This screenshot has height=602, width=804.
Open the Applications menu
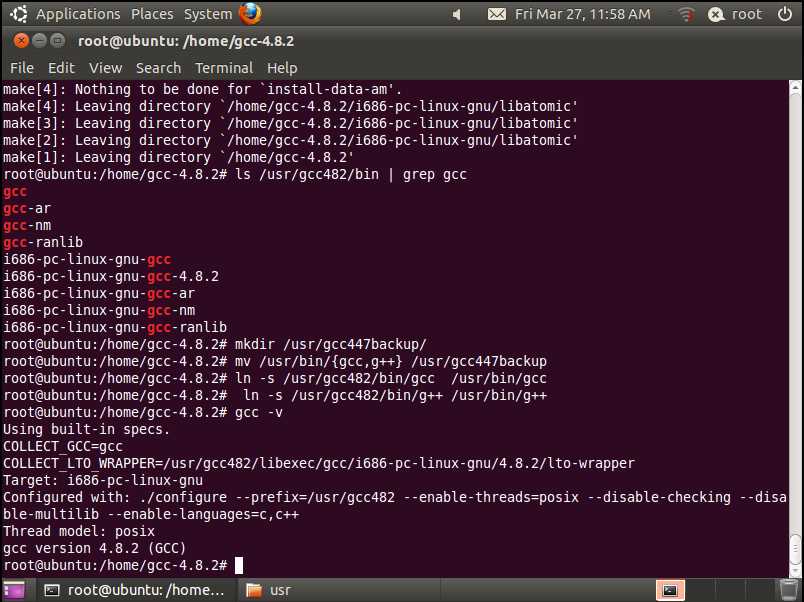[78, 14]
